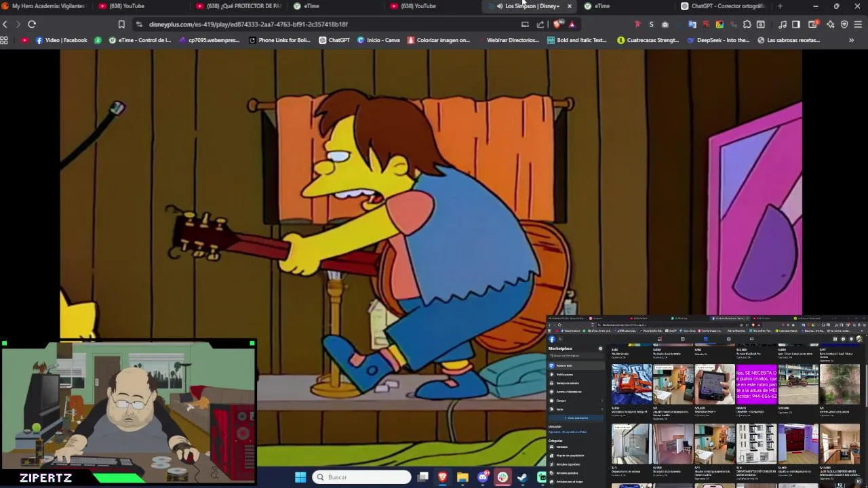This screenshot has width=868, height=488.
Task: Click the folding phone listing in Marketplace
Action: [715, 384]
